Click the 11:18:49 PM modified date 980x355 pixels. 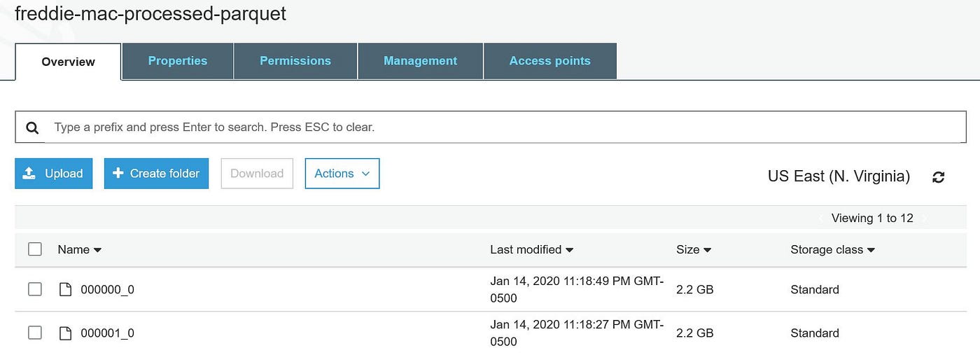[577, 289]
